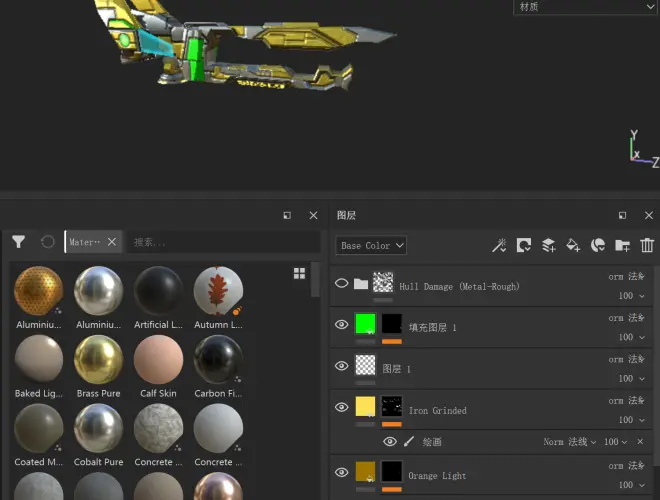This screenshot has height=500, width=660.
Task: Select the Hull Damage mask thumbnail
Action: [383, 282]
